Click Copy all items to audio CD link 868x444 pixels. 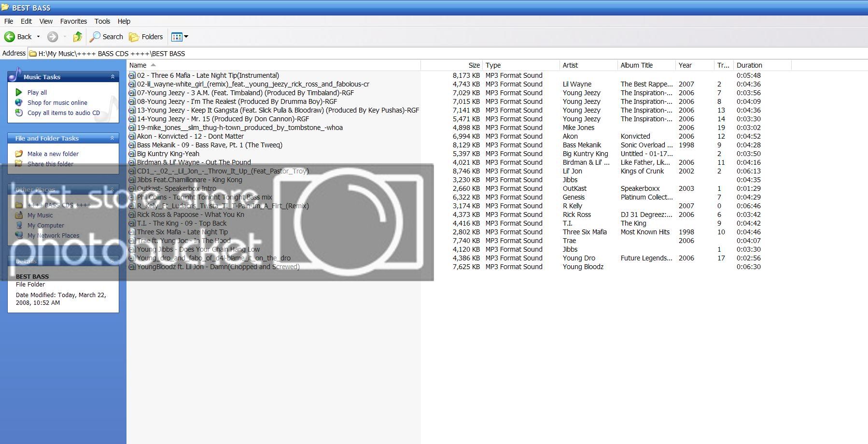64,113
